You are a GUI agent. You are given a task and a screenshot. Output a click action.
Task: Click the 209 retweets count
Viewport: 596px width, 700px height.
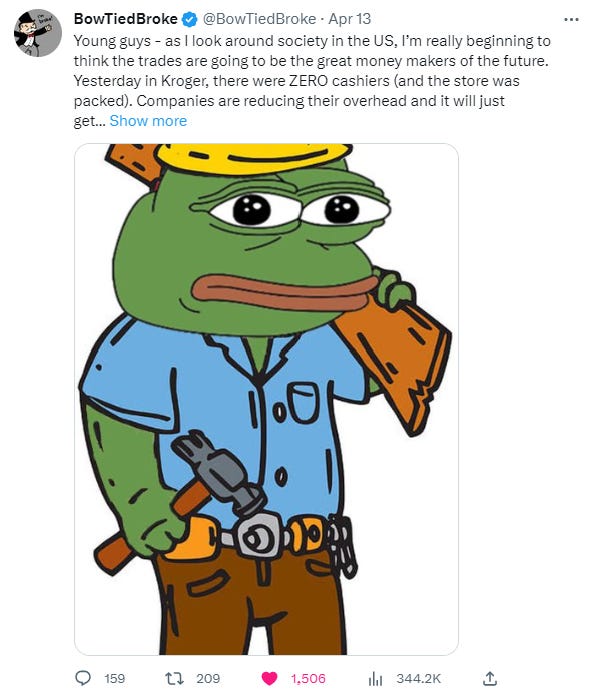pos(208,679)
